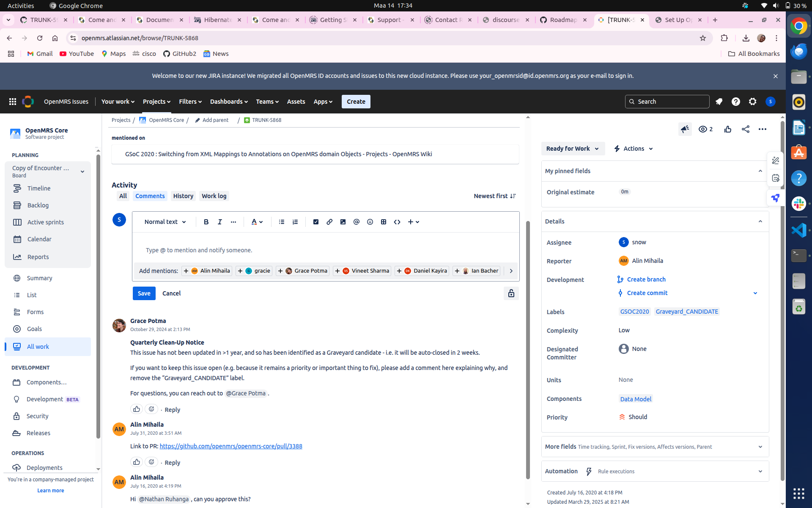Viewport: 812px width, 508px height.
Task: Open the GitHub pull 3388 link
Action: [x=231, y=446]
